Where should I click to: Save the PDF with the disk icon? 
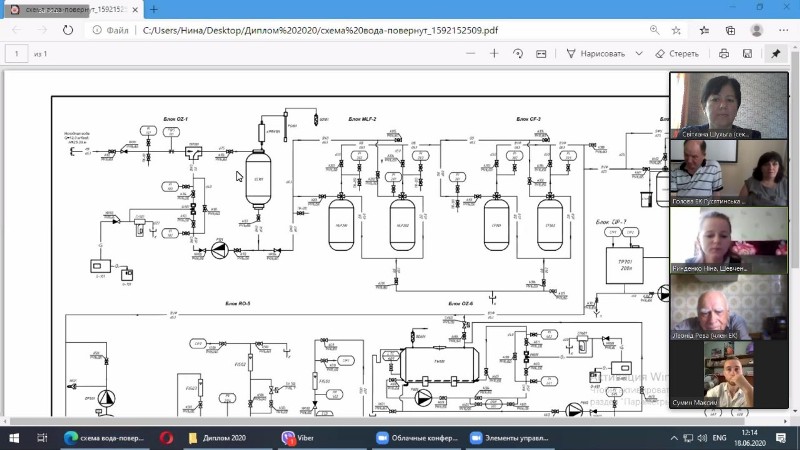(747, 54)
